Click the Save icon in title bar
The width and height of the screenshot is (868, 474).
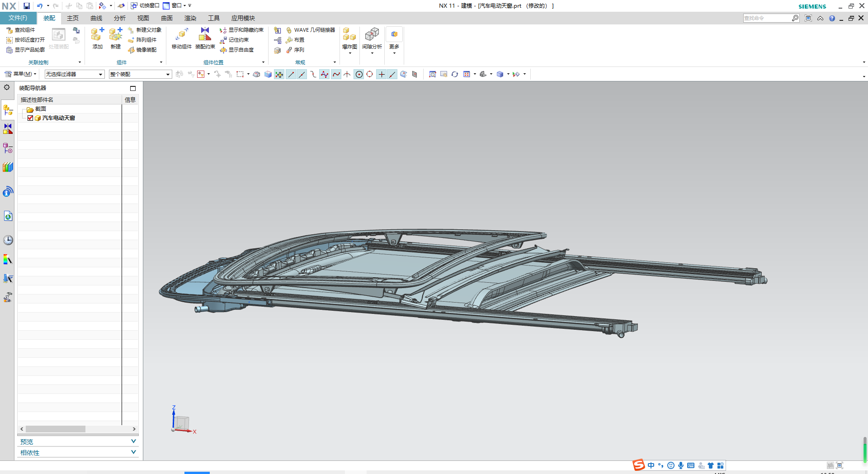click(x=27, y=6)
